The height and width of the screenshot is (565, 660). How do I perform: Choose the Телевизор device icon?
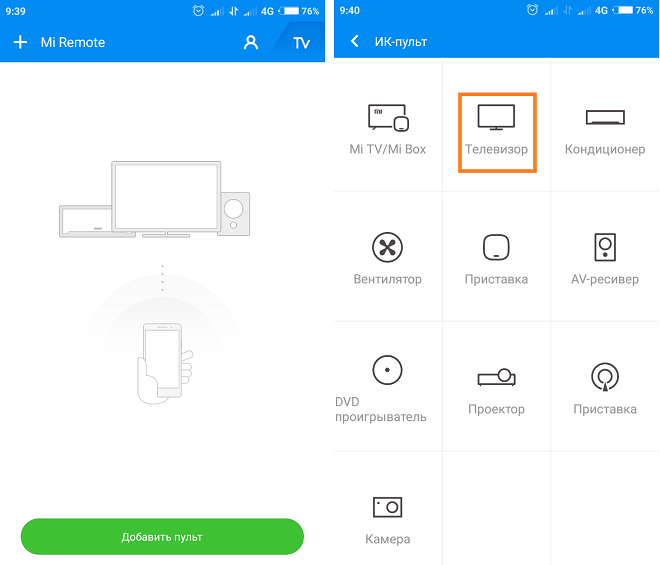point(496,117)
